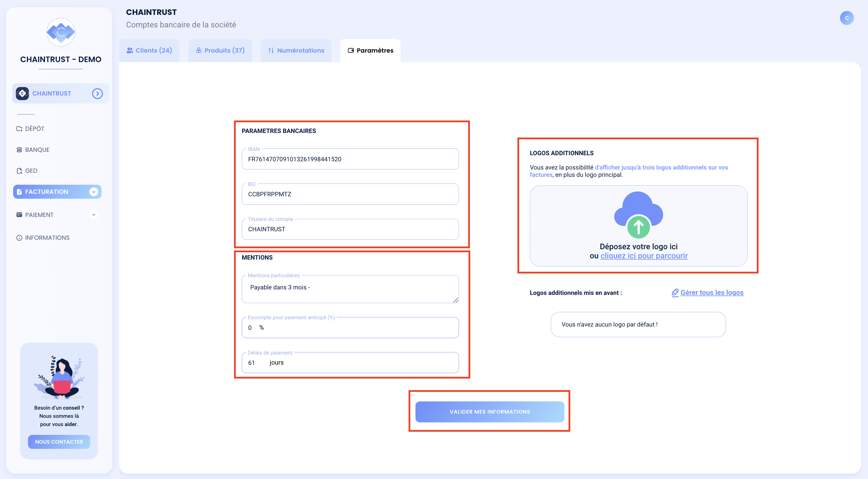The image size is (868, 479).
Task: Open the user avatar icon 'C'
Action: point(846,18)
